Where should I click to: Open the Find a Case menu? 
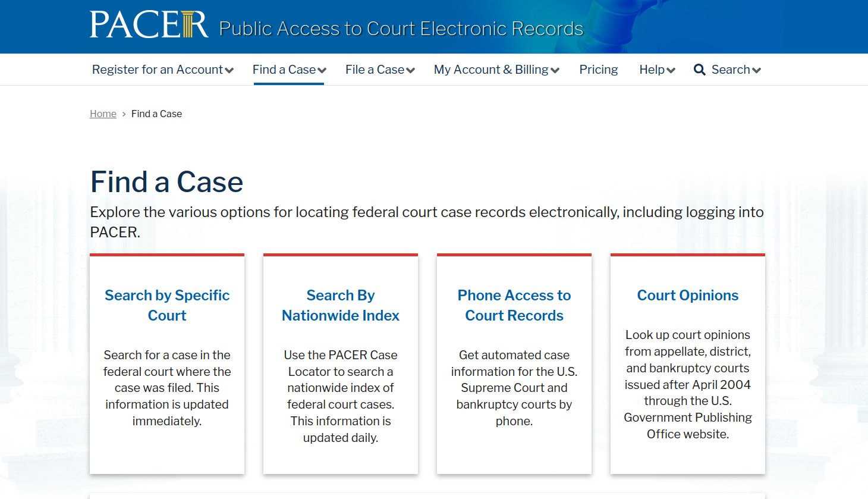coord(284,70)
